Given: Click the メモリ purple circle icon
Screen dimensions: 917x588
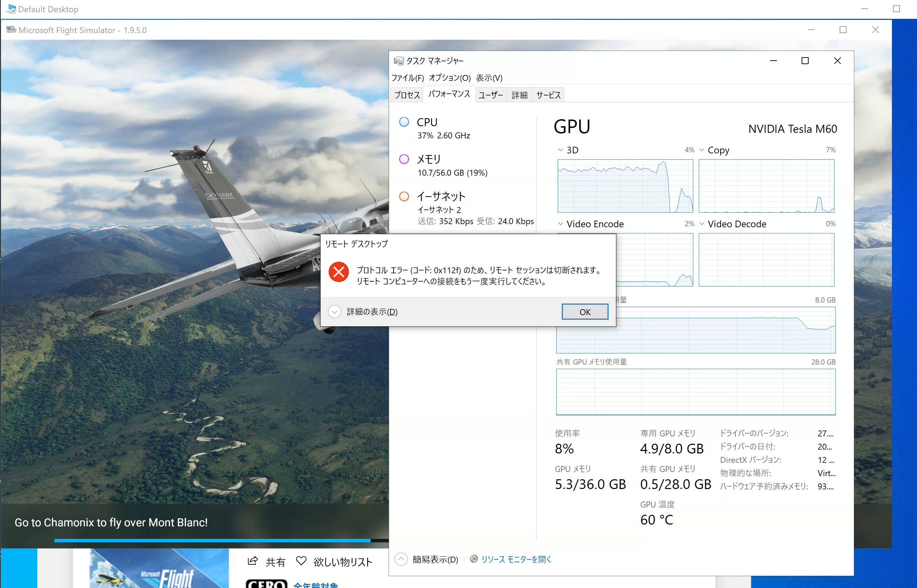Looking at the screenshot, I should tap(404, 159).
